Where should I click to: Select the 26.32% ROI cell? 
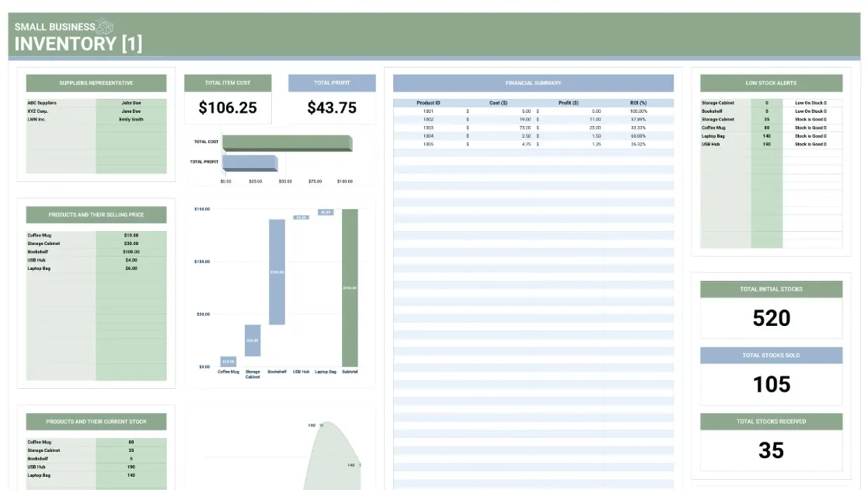coord(638,145)
